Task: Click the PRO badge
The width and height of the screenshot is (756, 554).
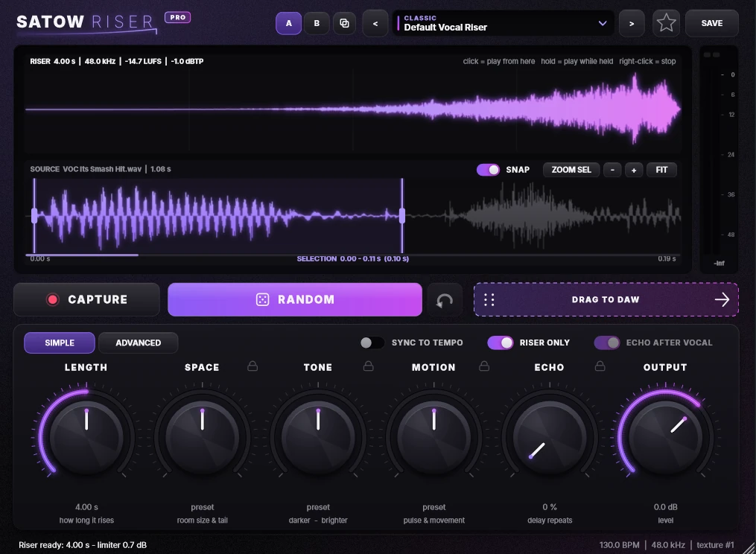Action: [177, 17]
